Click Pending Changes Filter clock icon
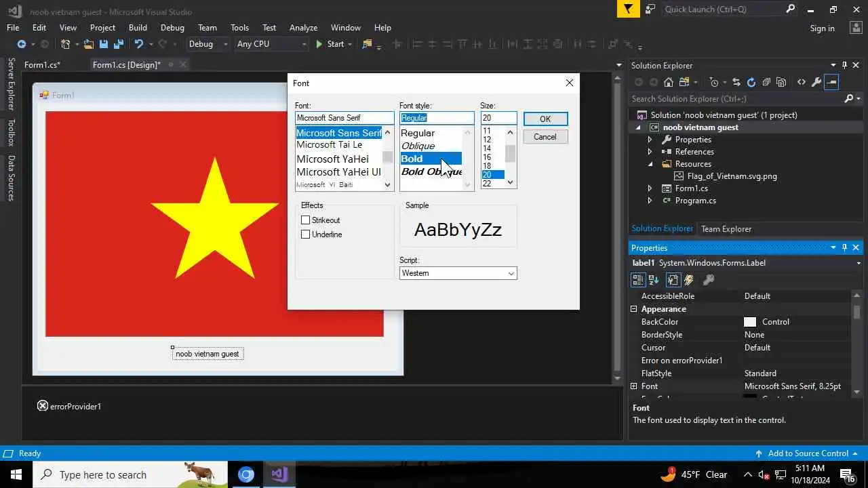Viewport: 868px width, 488px height. (714, 82)
